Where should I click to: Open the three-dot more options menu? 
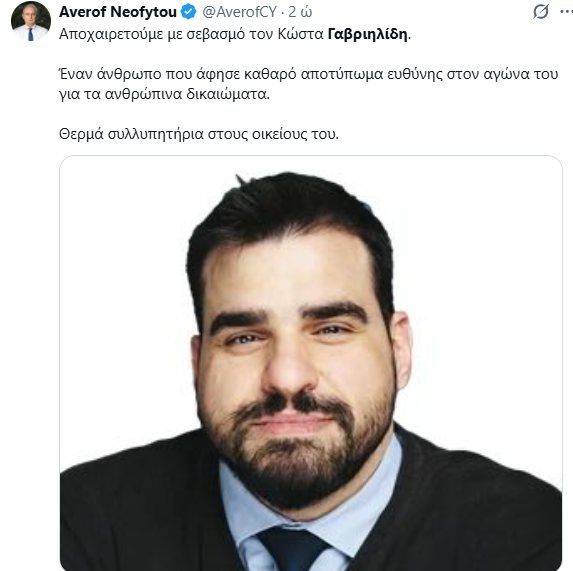[x=567, y=12]
